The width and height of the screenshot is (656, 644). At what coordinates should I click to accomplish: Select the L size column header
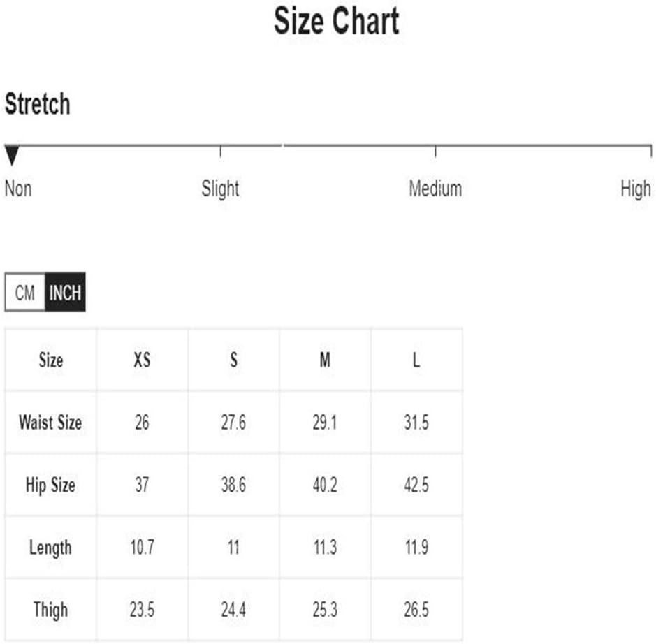click(x=416, y=360)
